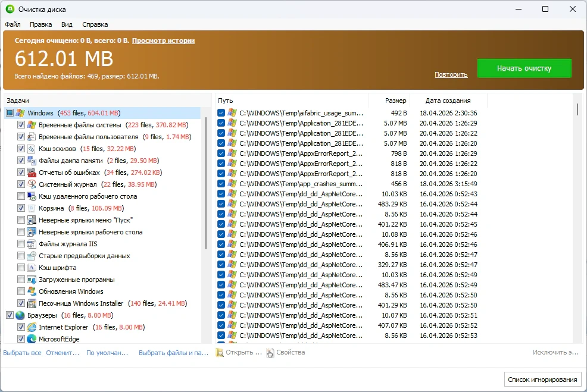Image resolution: width=587 pixels, height=392 pixels.
Task: Click the Свойства icon in bottom toolbar
Action: coord(270,353)
